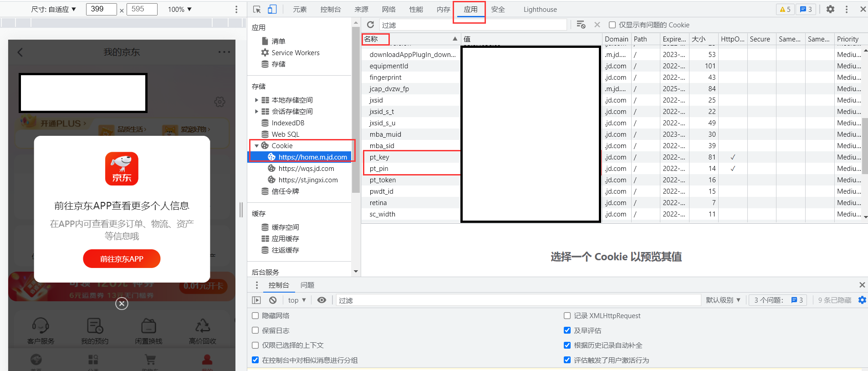Switch to Lighthouse tab
Image resolution: width=868 pixels, height=371 pixels.
[540, 9]
